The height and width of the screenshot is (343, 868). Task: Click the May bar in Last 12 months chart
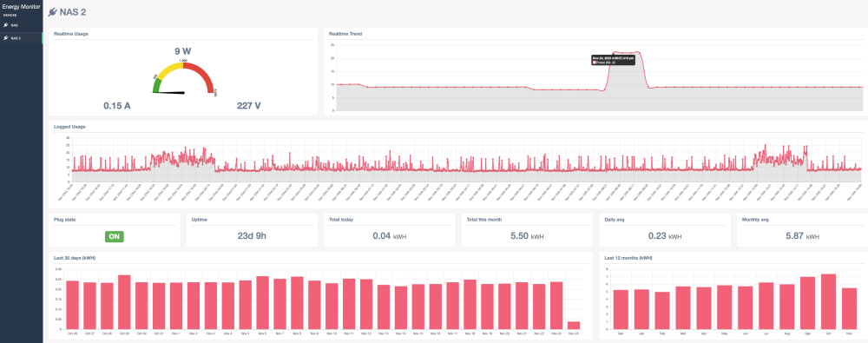[725, 307]
